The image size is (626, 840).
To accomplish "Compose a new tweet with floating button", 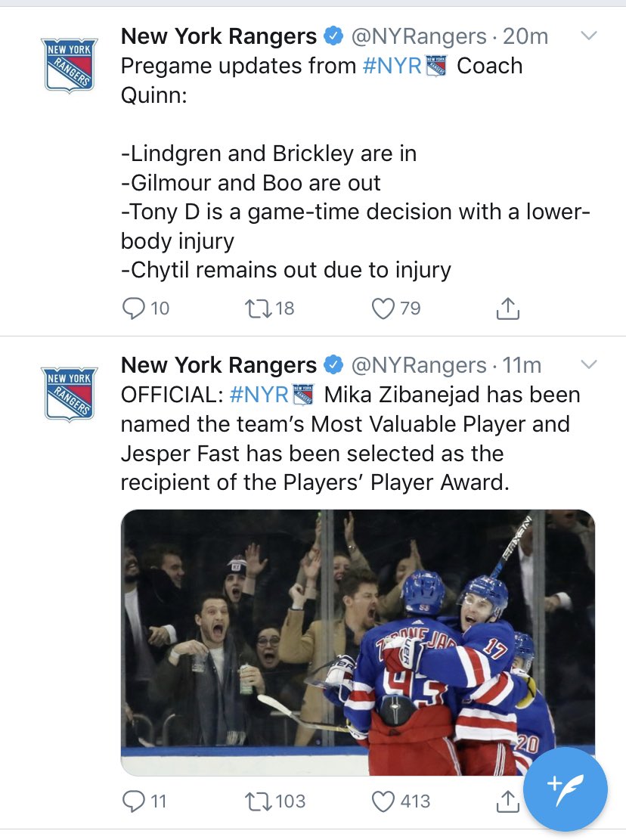I will point(566,789).
